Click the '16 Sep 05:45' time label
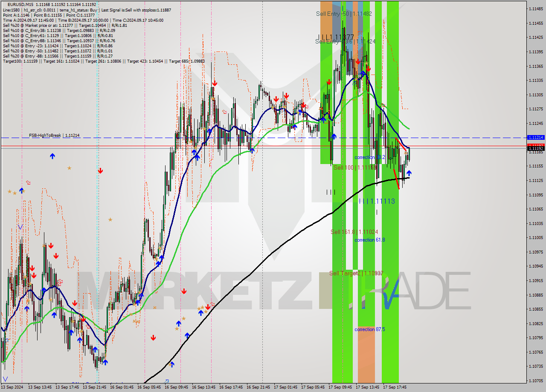This screenshot has width=546, height=392. point(149,387)
